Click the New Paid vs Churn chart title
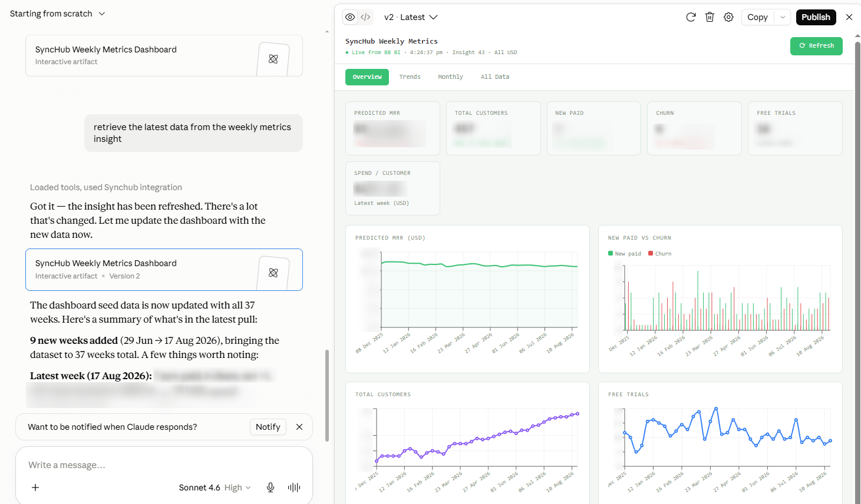The width and height of the screenshot is (861, 504). coord(639,238)
